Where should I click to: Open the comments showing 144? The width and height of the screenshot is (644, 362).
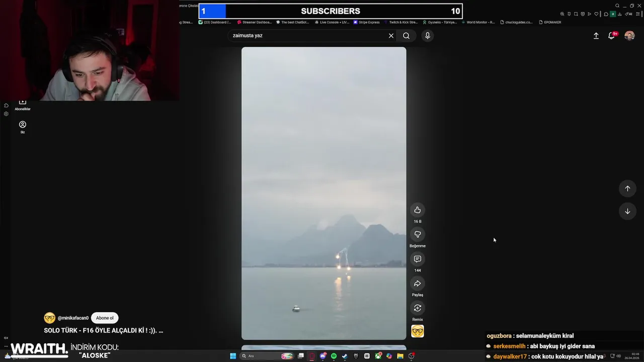point(417,259)
